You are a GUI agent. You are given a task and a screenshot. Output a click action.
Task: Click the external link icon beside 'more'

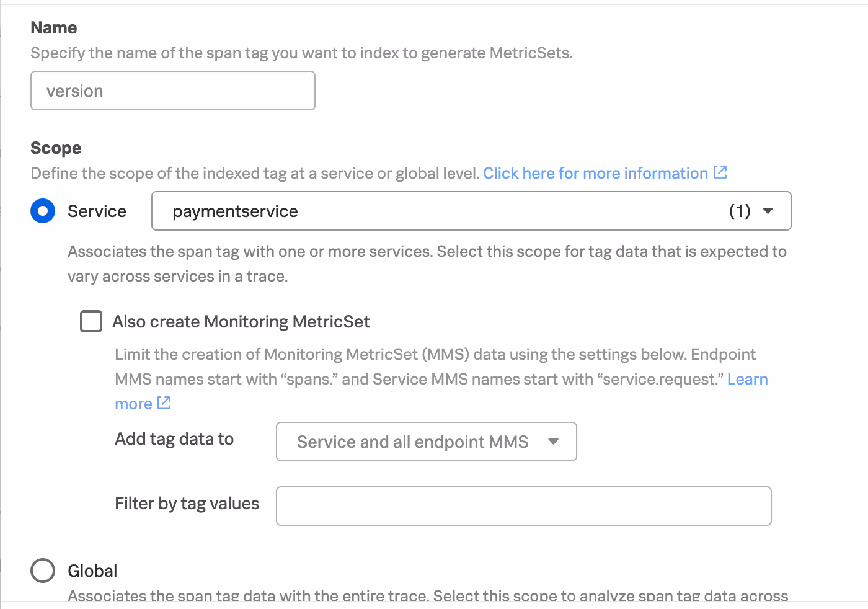coord(164,403)
